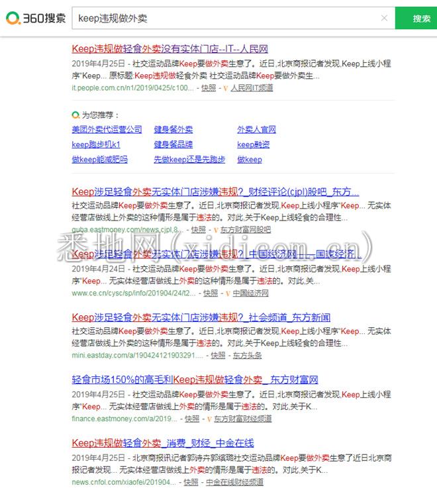Open suggestion 做keep能减肥吗
437x504 pixels.
(99, 160)
